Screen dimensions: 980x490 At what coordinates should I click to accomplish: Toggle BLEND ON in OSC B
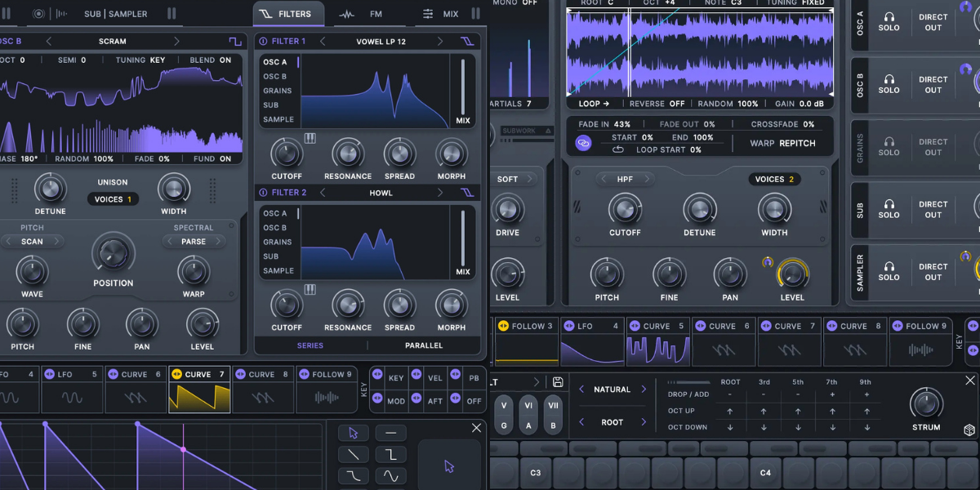pos(211,60)
